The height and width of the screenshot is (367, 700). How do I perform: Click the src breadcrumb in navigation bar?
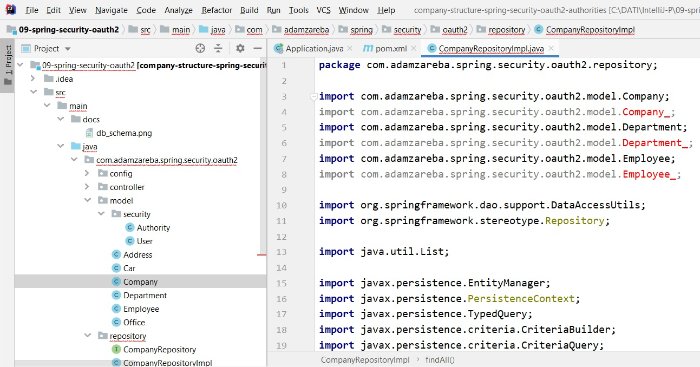coord(145,29)
